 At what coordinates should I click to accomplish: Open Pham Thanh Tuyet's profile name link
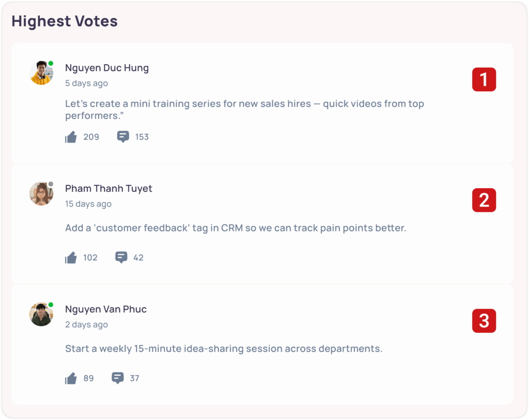(x=108, y=189)
